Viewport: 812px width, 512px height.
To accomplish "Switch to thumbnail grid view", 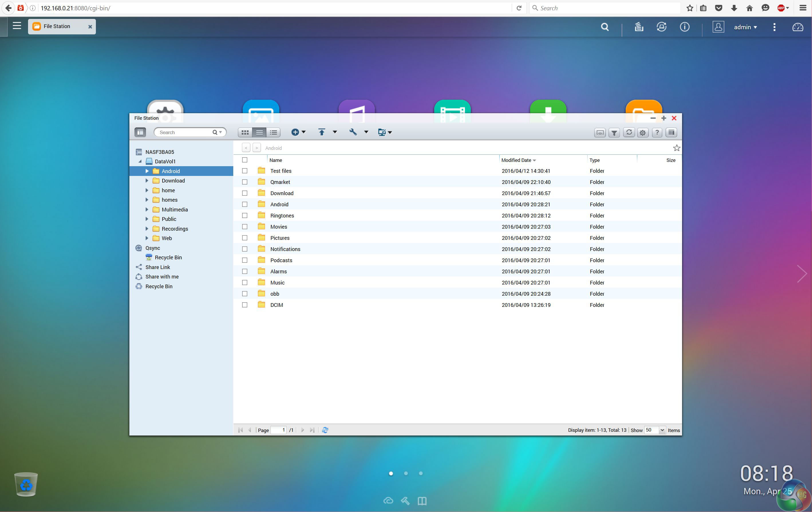I will [x=245, y=132].
